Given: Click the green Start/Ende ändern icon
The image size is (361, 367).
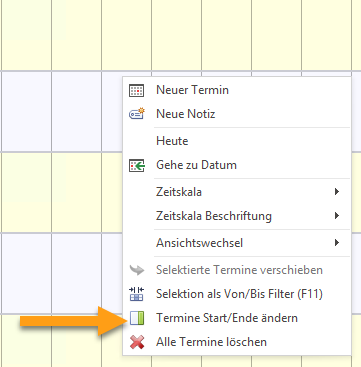Looking at the screenshot, I should coord(137,318).
